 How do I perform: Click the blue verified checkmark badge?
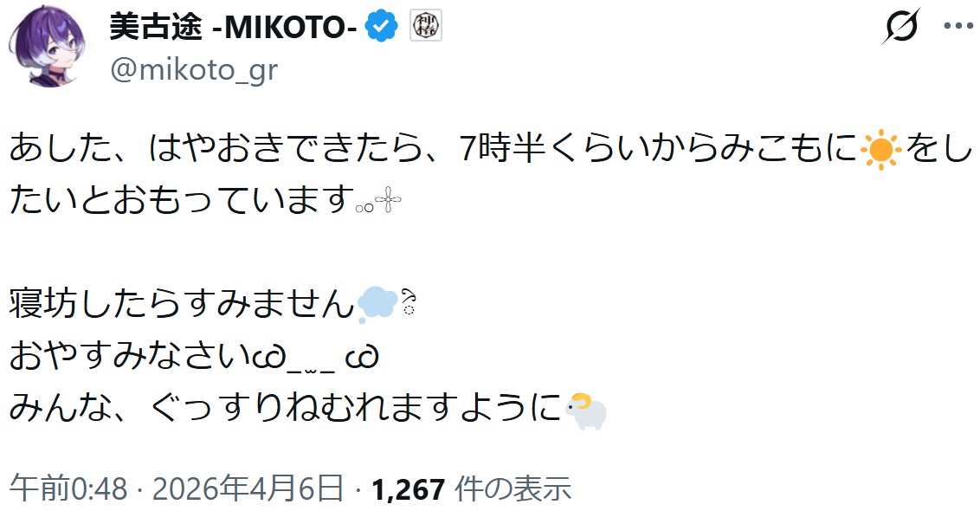click(x=381, y=28)
